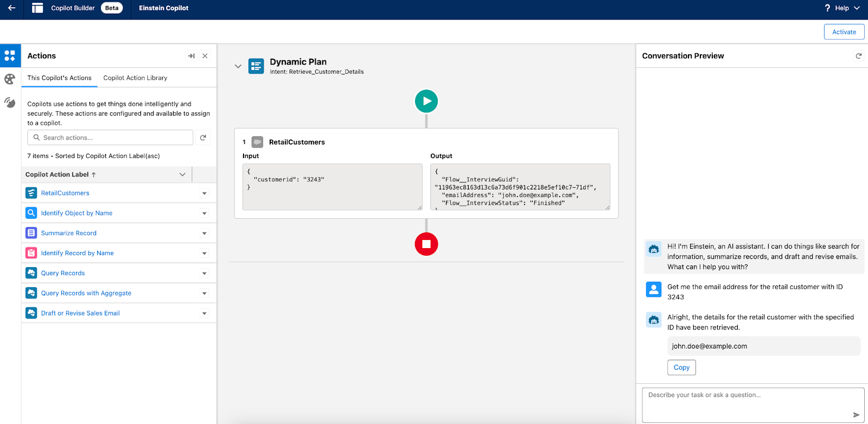Open RetailCustomers row dropdown menu
This screenshot has height=424, width=868.
point(205,193)
